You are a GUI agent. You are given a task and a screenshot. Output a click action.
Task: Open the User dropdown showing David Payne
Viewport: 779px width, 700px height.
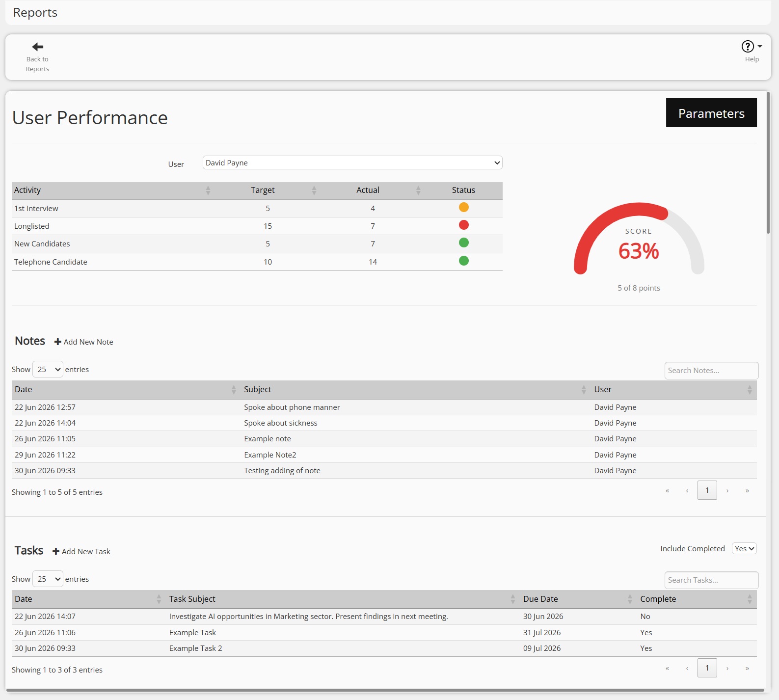tap(352, 162)
